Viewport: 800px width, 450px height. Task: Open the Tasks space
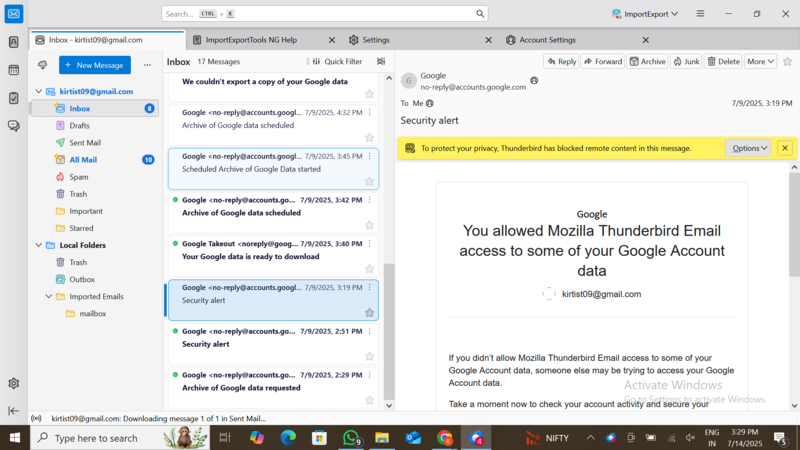pyautogui.click(x=14, y=98)
